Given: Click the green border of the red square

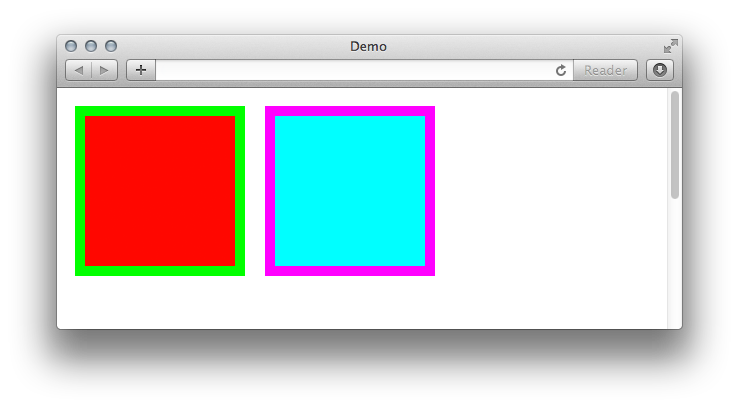Looking at the screenshot, I should pos(160,111).
